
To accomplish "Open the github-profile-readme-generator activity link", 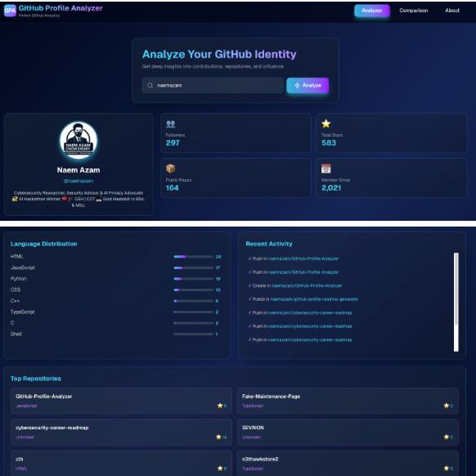I will (x=314, y=299).
